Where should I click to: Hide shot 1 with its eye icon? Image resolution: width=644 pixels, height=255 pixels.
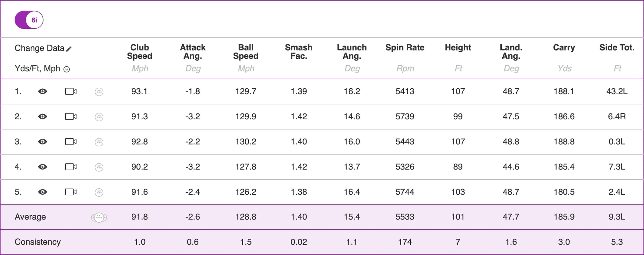[43, 92]
